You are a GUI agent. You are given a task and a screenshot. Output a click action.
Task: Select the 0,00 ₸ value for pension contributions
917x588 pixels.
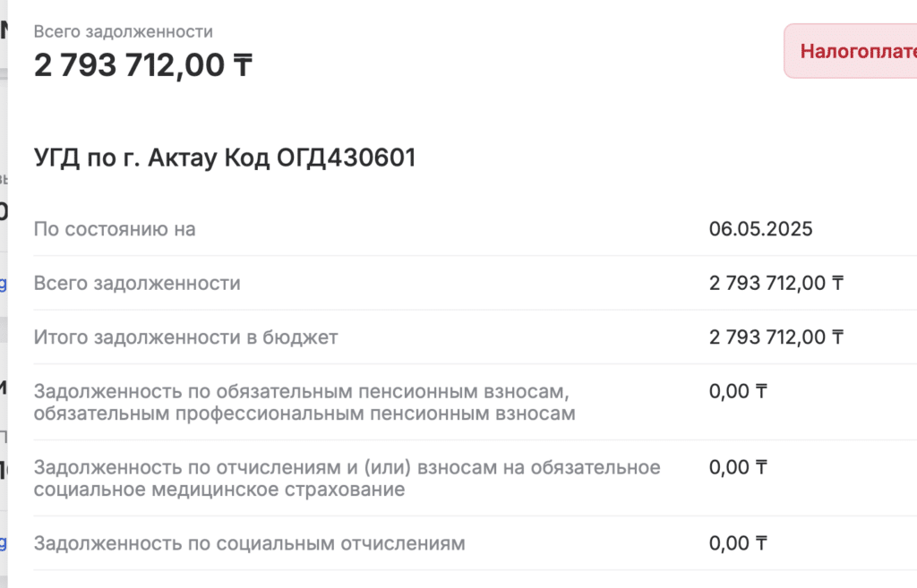click(738, 391)
